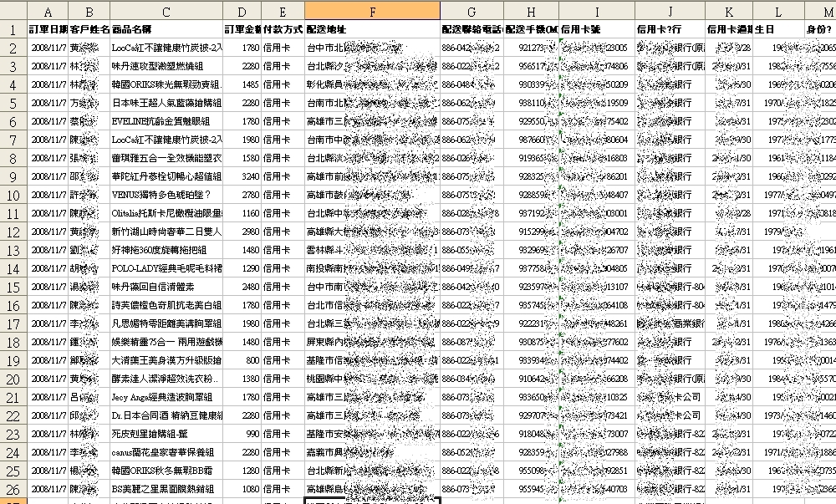Select product cell 'LooCa紅不讓健康竹炭被' in row 2
Image resolution: width=836 pixels, height=504 pixels.
tap(166, 48)
